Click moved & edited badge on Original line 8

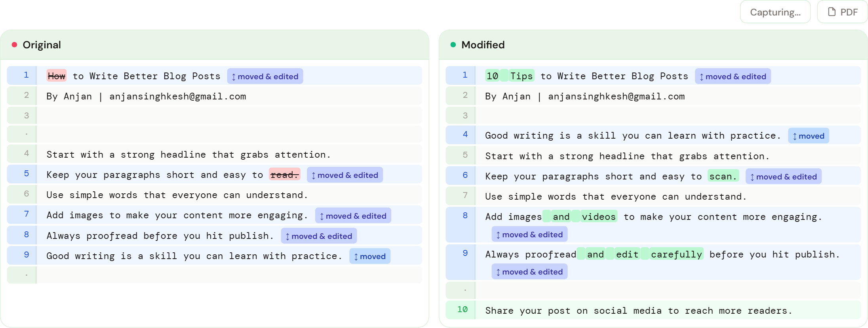[x=319, y=236]
